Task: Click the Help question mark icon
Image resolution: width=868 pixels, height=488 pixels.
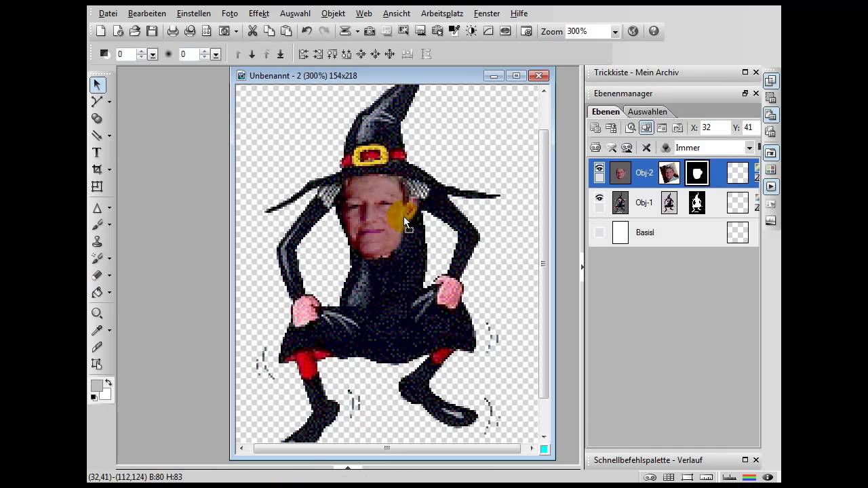Action: point(654,31)
